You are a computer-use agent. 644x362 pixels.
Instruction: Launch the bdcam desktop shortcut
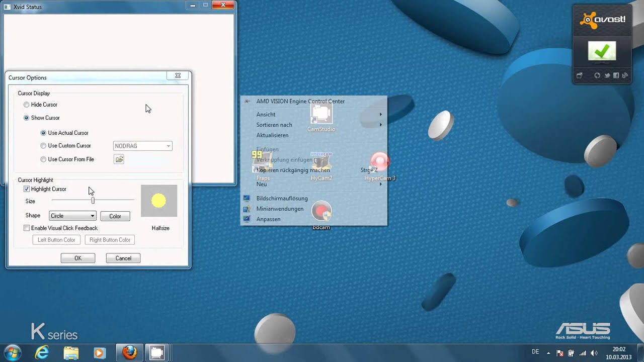[x=321, y=215]
